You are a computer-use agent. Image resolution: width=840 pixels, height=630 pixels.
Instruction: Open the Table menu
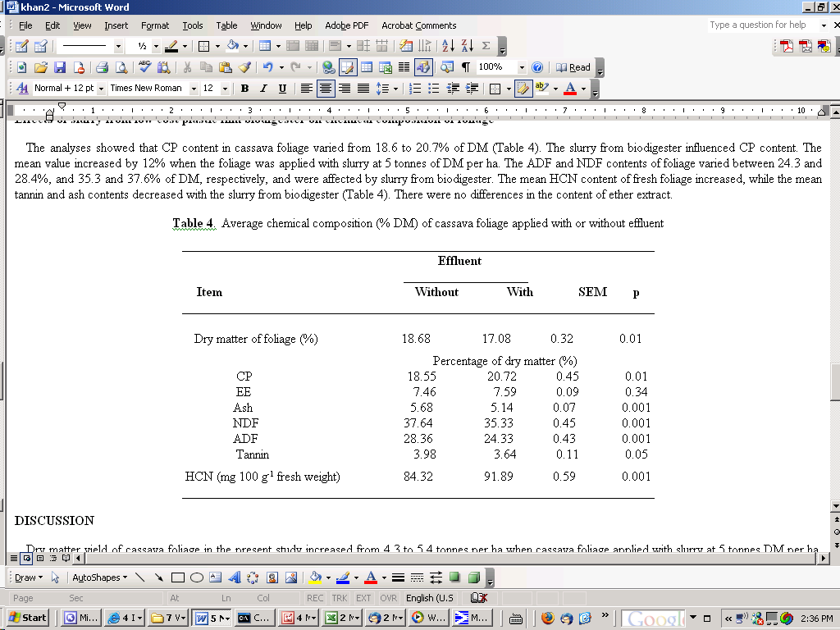226,25
